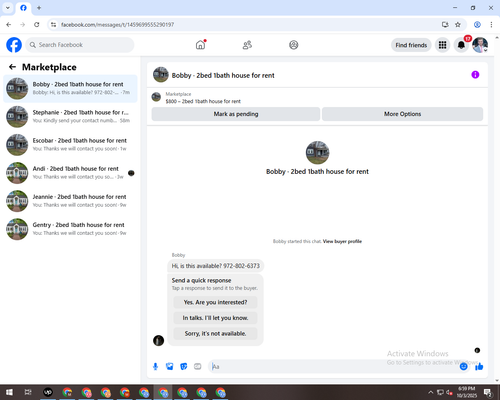Image resolution: width=500 pixels, height=400 pixels.
Task: Open conversation information purple icon
Action: point(475,75)
